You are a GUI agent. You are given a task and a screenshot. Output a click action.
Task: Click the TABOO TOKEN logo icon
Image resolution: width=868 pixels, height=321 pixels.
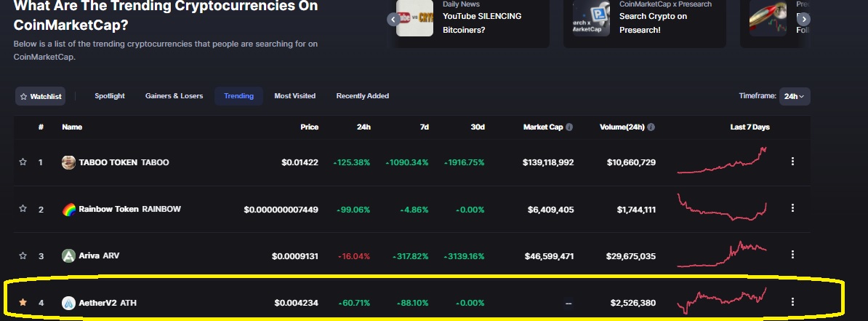68,162
